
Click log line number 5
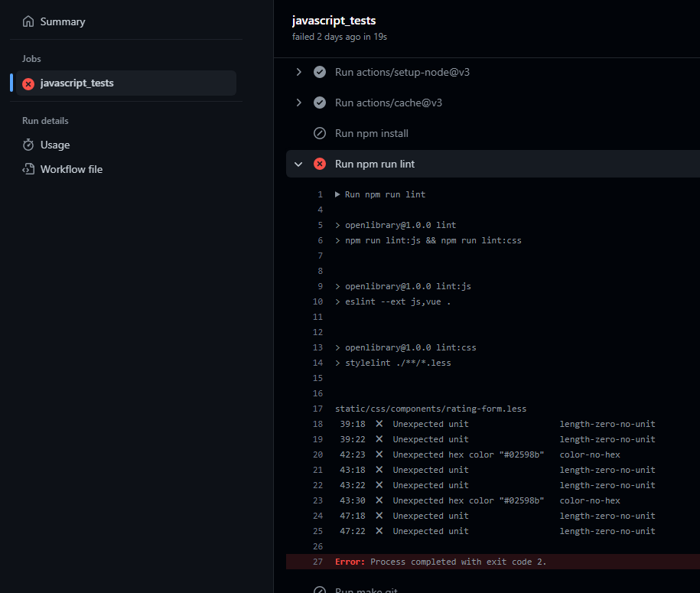pos(320,225)
